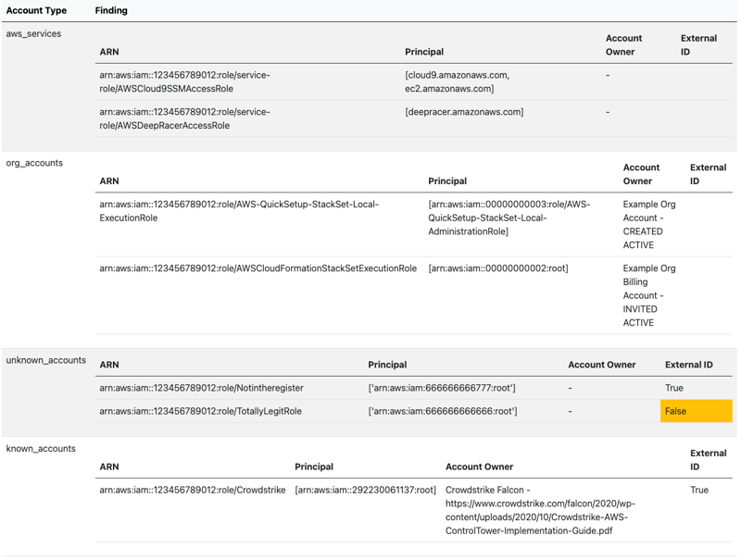
Task: Click the AWSCloud9SSMAccessRole ARN entry
Action: pyautogui.click(x=184, y=81)
